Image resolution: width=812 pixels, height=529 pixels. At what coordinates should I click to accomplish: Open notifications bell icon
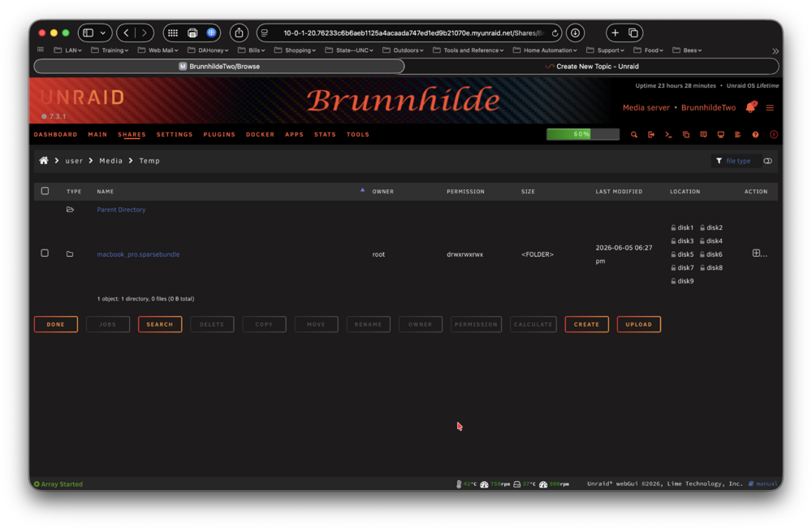click(751, 107)
